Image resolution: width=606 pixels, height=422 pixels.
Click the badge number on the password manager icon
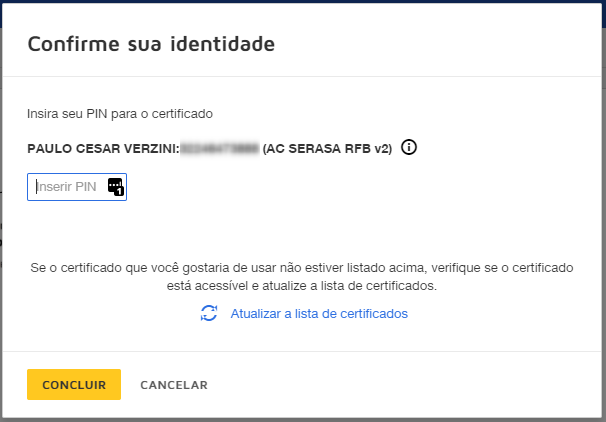pos(119,191)
